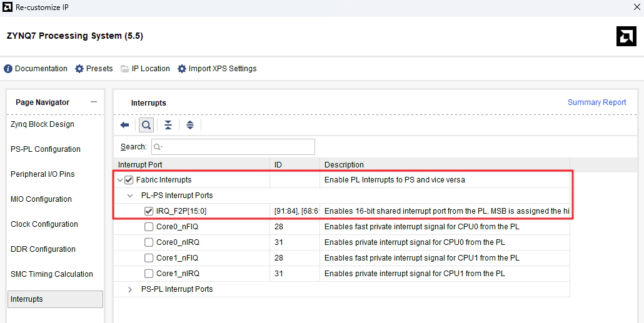The width and height of the screenshot is (644, 323).
Task: Open Peripheral I/O Pins page
Action: pos(43,174)
